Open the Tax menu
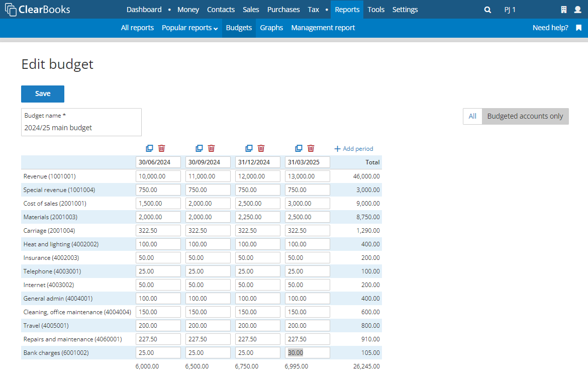Viewport: 588px width, 372px height. click(314, 10)
